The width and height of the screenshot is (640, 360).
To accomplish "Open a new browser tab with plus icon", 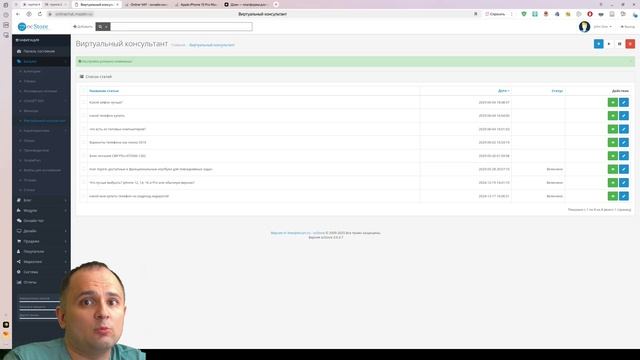I will 276,4.
